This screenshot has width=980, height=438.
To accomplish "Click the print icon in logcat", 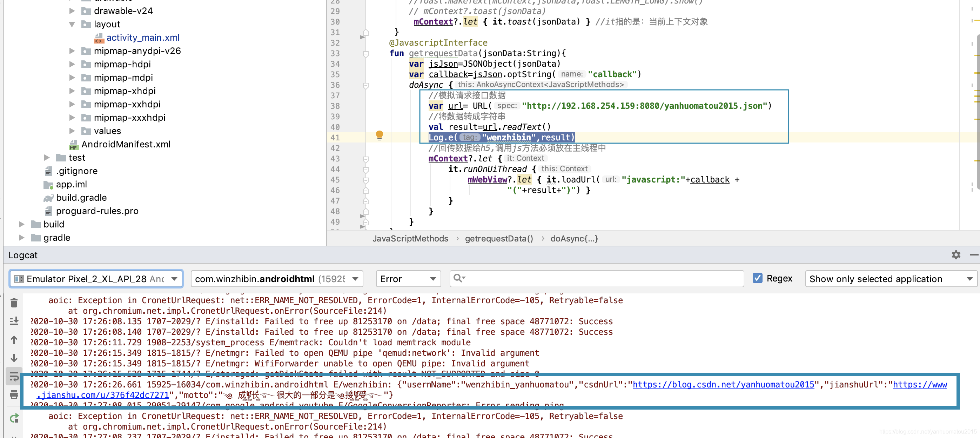I will pos(14,394).
